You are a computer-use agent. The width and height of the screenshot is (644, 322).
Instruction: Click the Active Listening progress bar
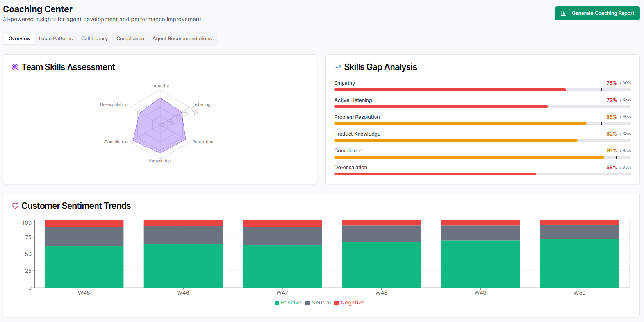tap(483, 107)
